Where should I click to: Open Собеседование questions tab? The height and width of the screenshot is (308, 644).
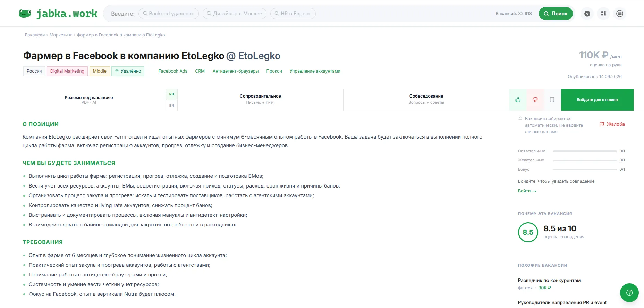[x=426, y=100]
